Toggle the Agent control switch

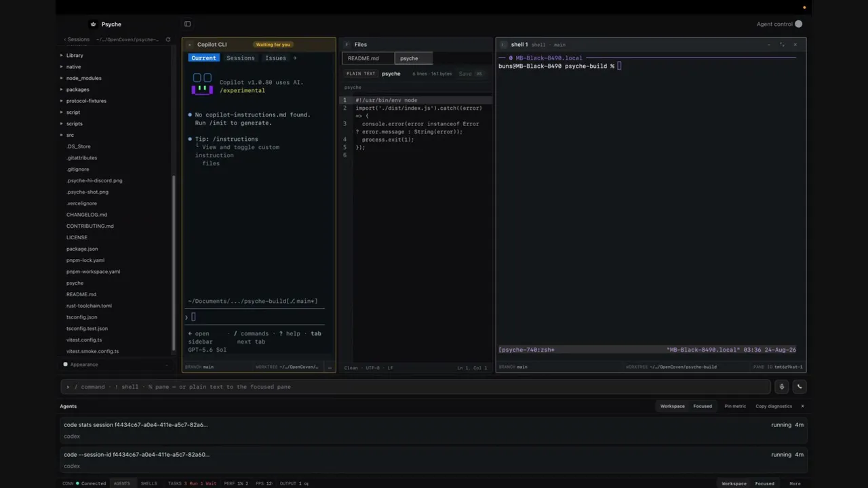(798, 24)
